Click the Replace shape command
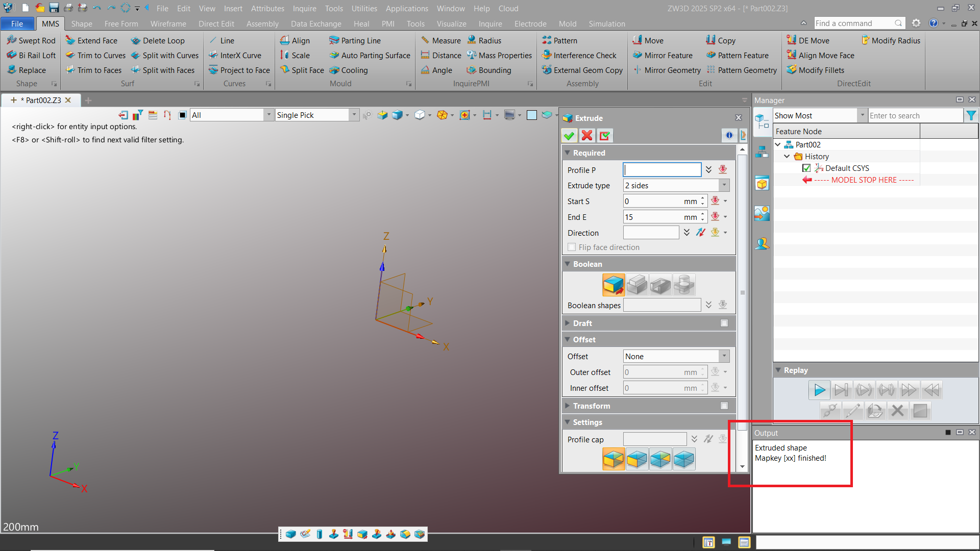Viewport: 980px width, 551px height. click(x=26, y=70)
